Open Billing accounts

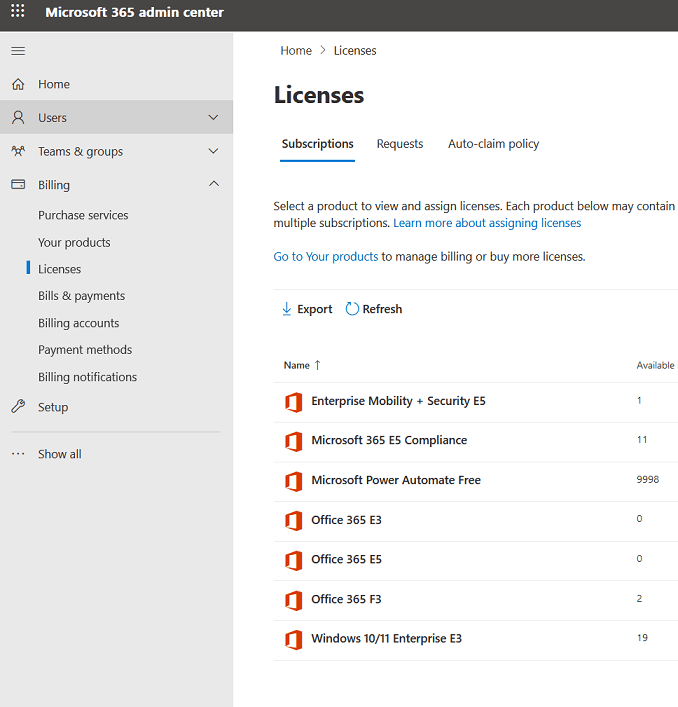78,323
